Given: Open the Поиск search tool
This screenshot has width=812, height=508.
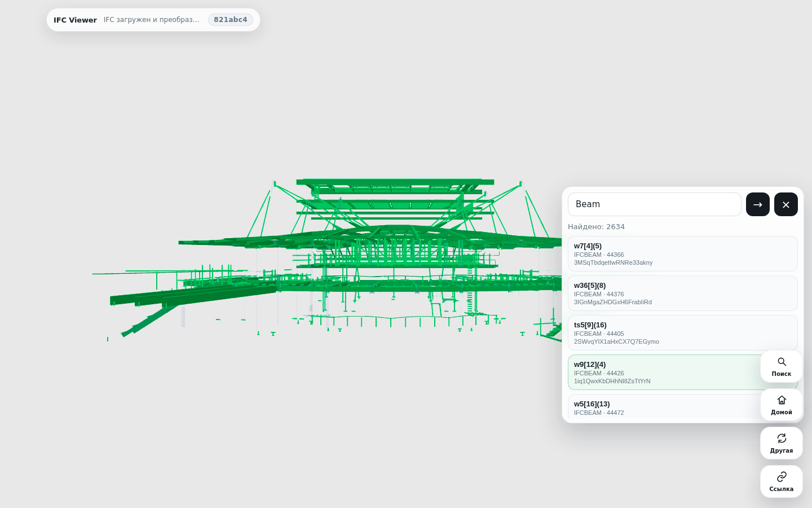Looking at the screenshot, I should 781,366.
